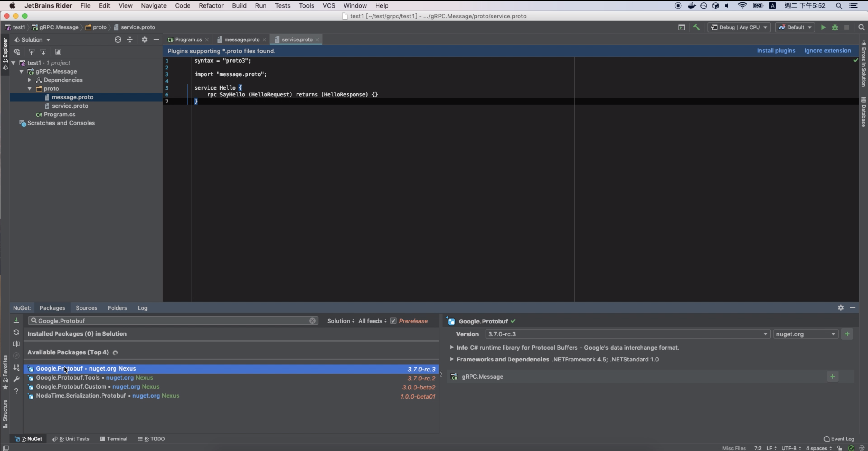Screen dimensions: 868x451
Task: Open macOS Spotlight search
Action: [x=839, y=6]
